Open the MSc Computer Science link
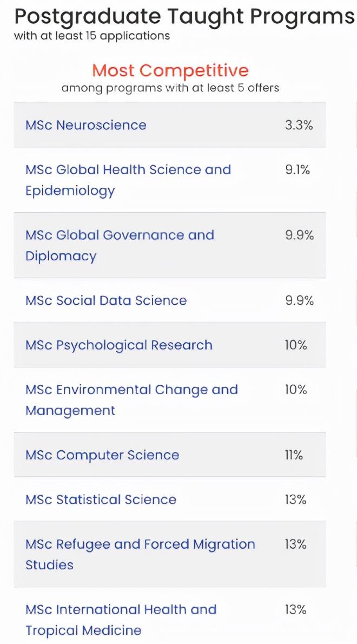Viewport: 357px width, 644px height. [x=102, y=455]
